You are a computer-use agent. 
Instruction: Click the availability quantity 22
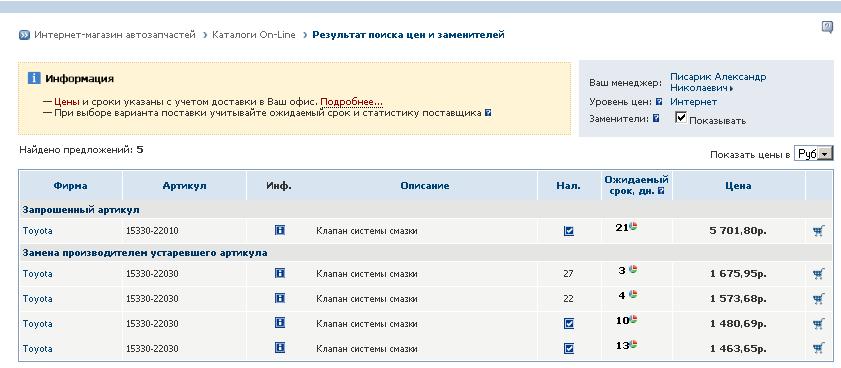point(569,298)
